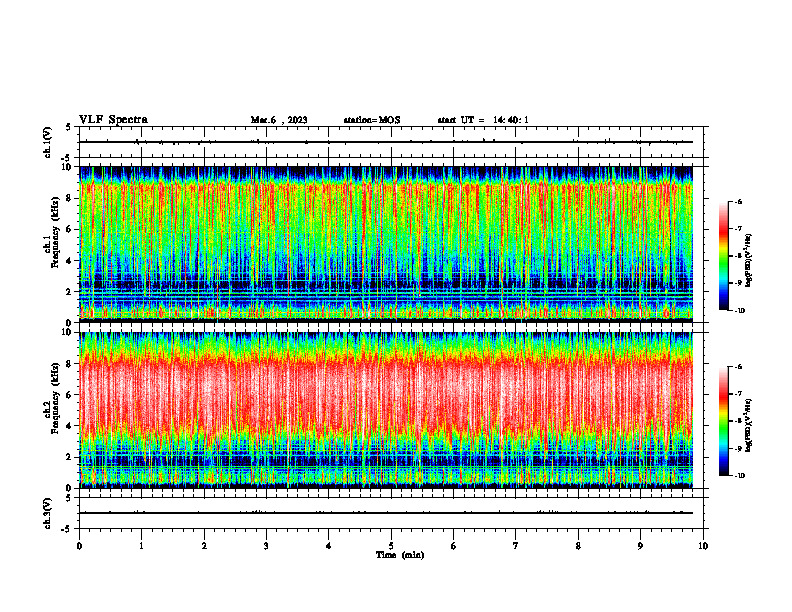Click time-axis tick label "1"
The image size is (792, 612).
pos(142,546)
